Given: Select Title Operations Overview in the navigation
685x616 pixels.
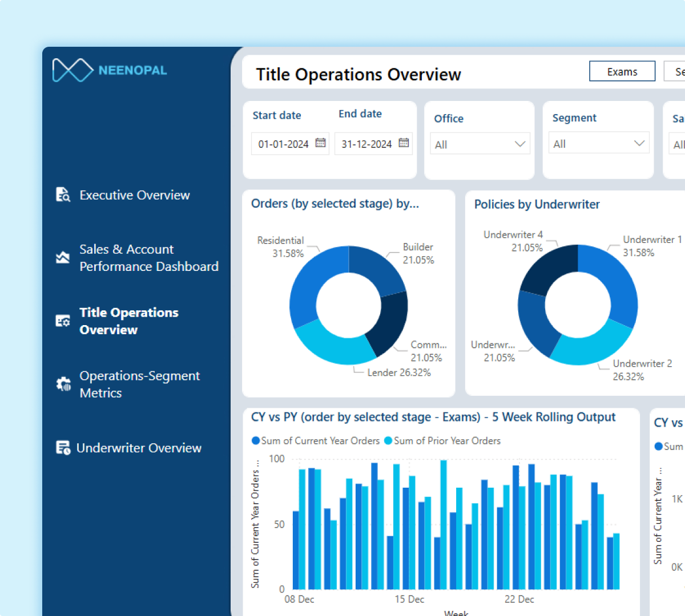Looking at the screenshot, I should coord(129,321).
